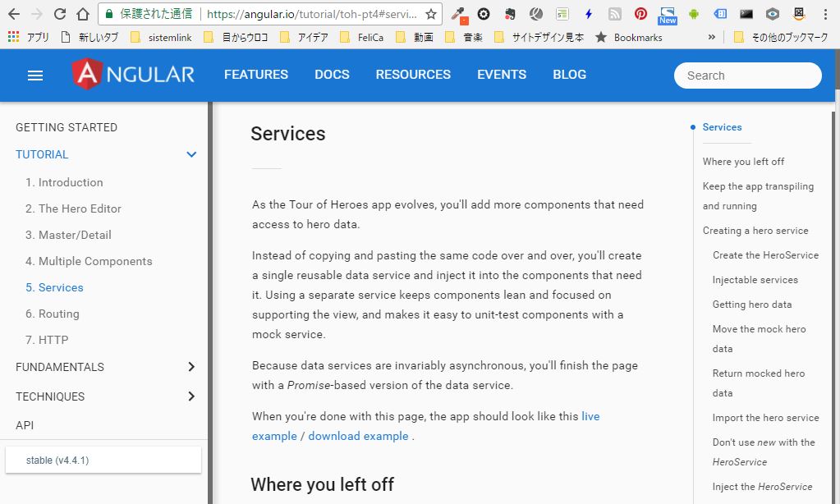Screen dimensions: 840x504
Task: Open the green sheet extension icon
Action: point(562,14)
